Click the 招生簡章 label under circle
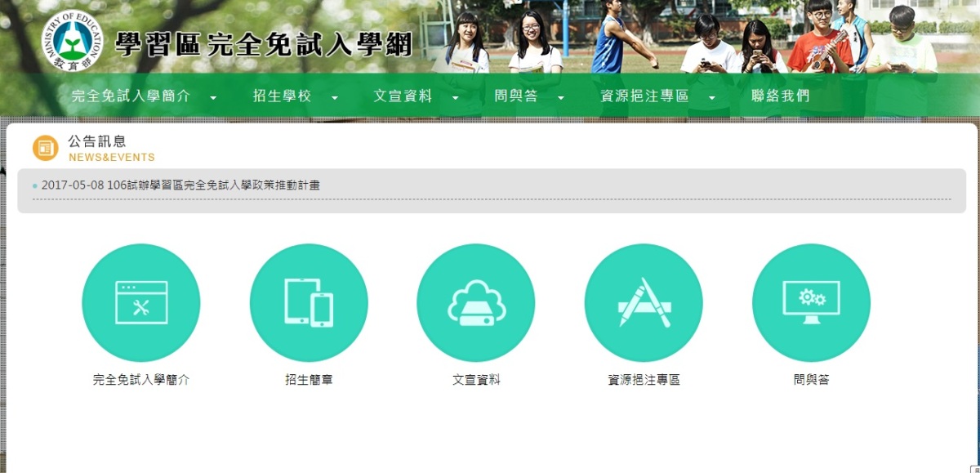 click(309, 380)
